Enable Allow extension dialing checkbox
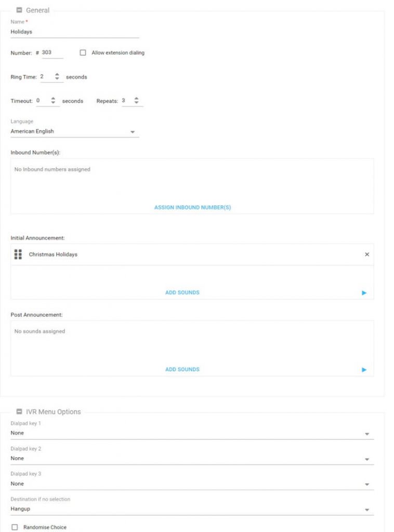 83,53
